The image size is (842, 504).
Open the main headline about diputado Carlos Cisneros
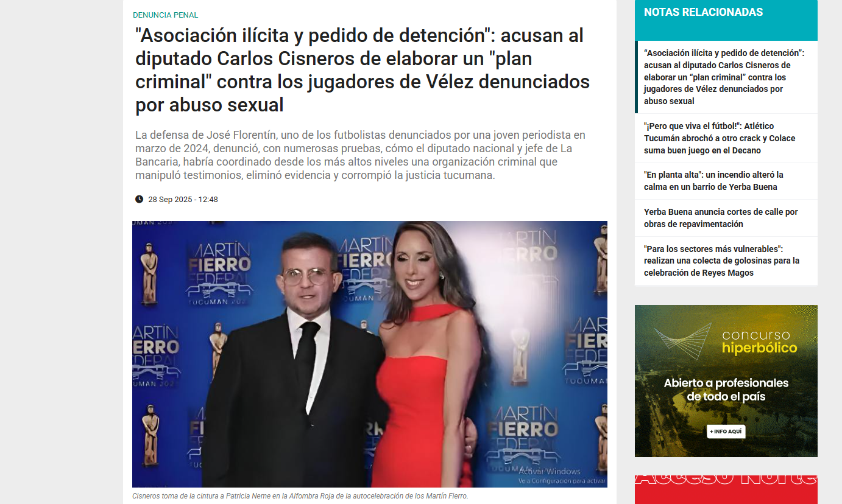(x=363, y=71)
